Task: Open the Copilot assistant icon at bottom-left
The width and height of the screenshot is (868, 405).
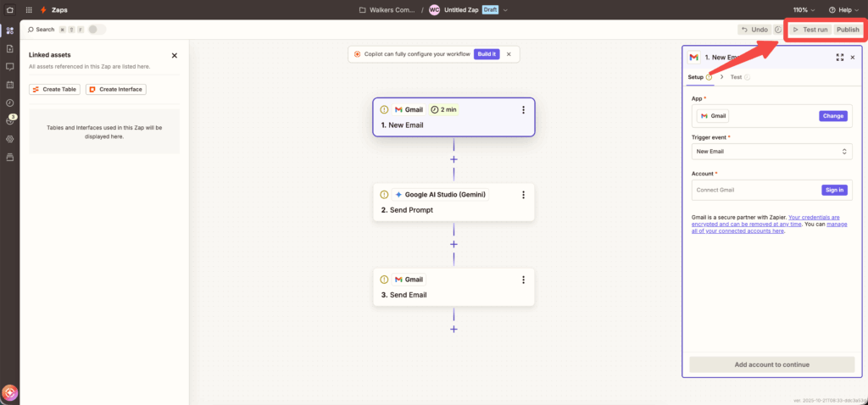Action: (10, 393)
